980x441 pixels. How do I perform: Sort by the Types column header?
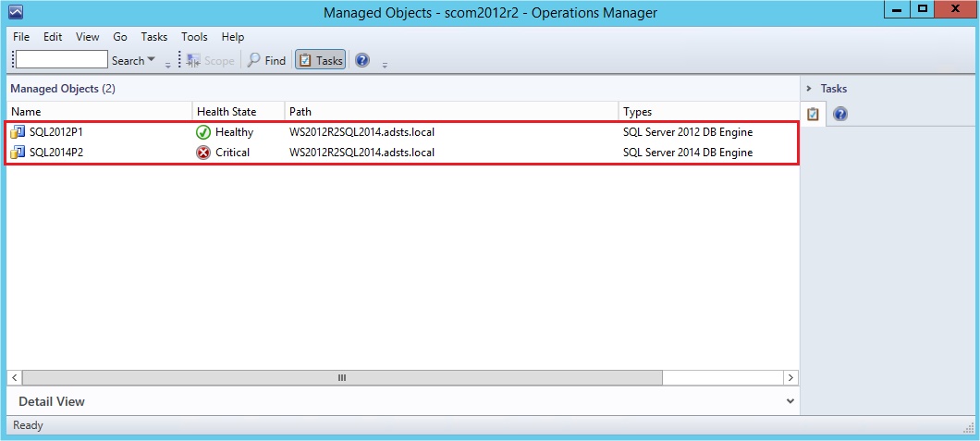point(709,112)
